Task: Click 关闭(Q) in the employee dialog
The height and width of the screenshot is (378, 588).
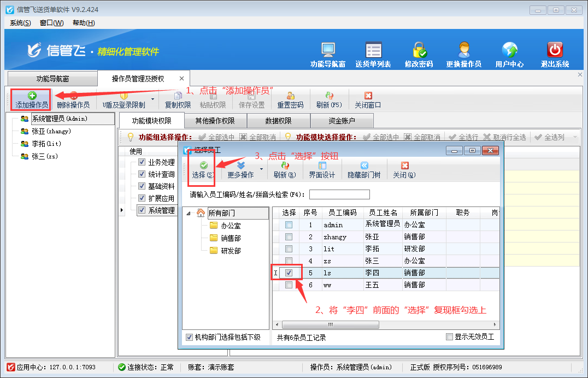Action: coord(404,170)
